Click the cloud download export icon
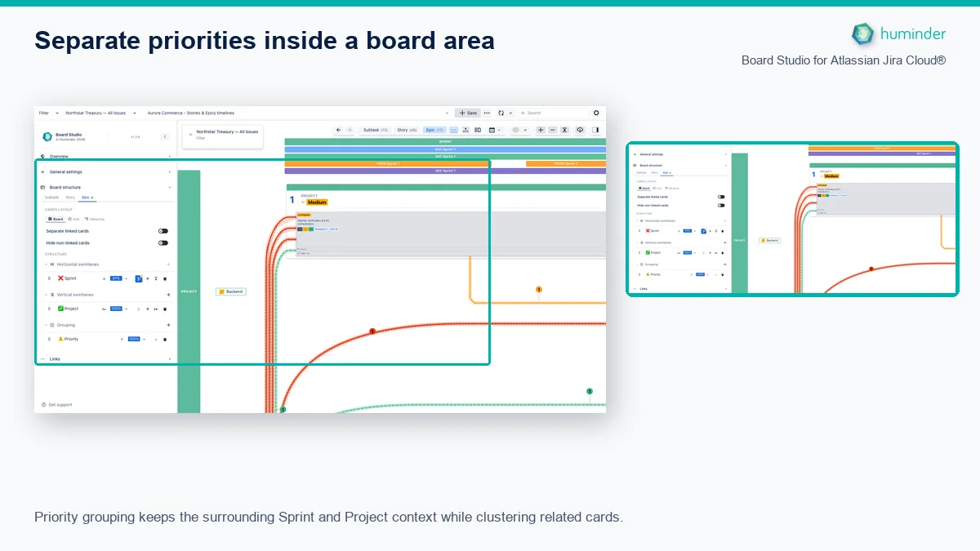Viewport: 980px width, 551px height. (x=580, y=130)
